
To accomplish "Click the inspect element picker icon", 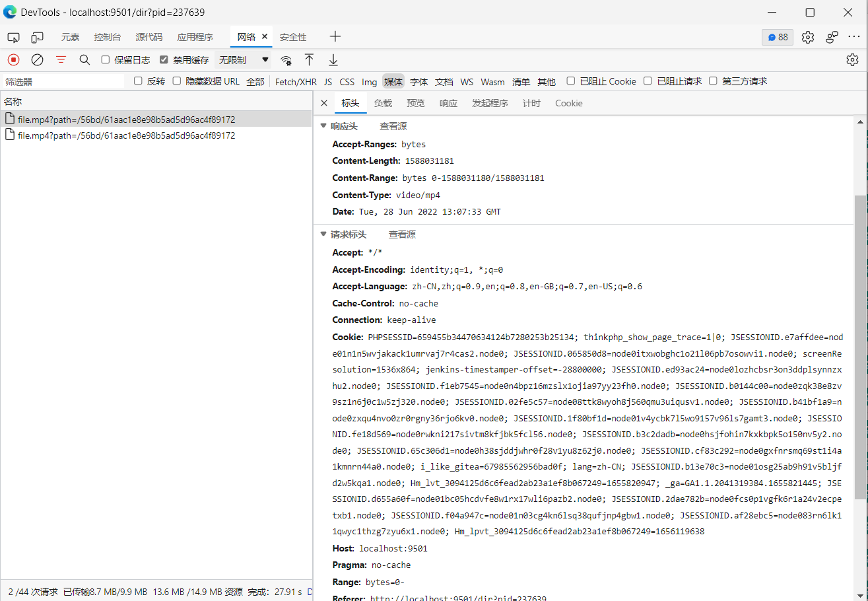I will point(14,37).
